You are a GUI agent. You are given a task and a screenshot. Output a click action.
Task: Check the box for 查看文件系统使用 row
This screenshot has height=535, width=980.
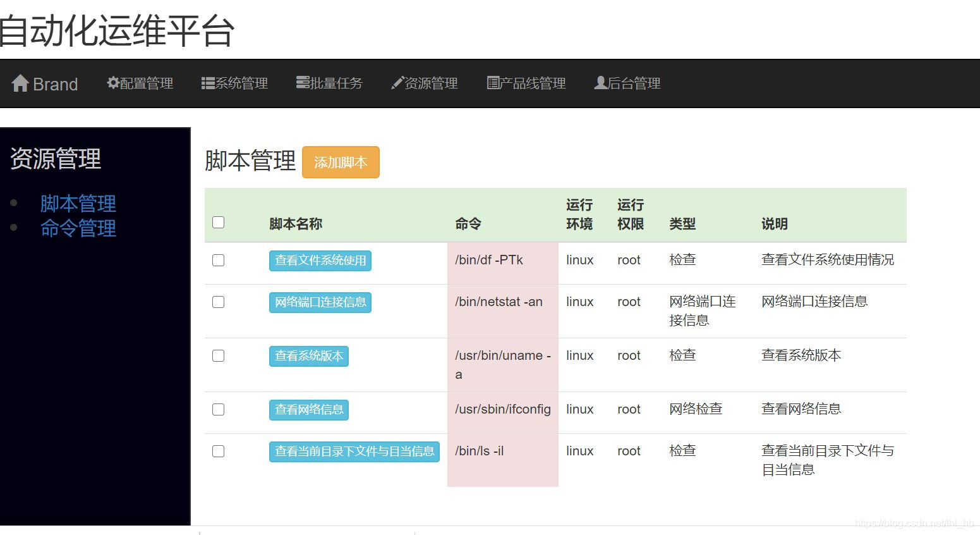coord(219,260)
